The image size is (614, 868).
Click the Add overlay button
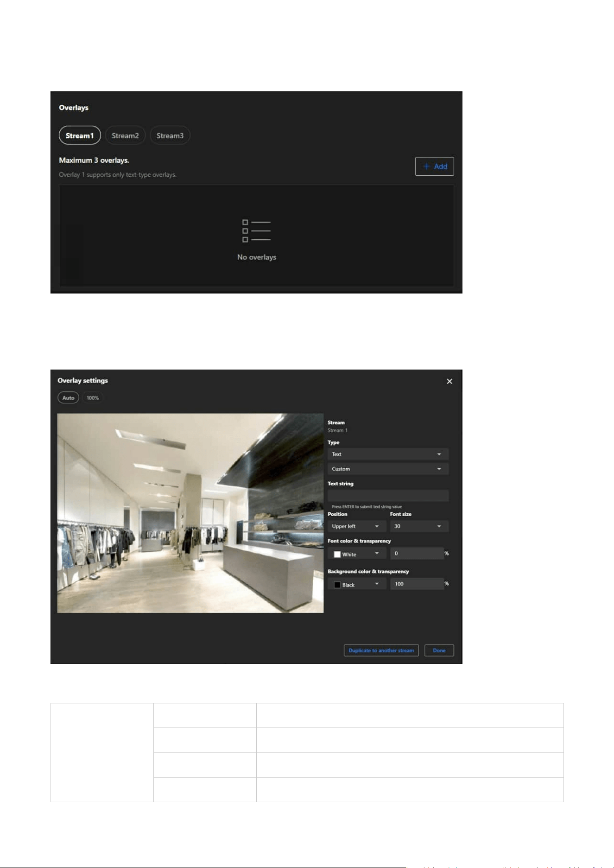pos(434,166)
